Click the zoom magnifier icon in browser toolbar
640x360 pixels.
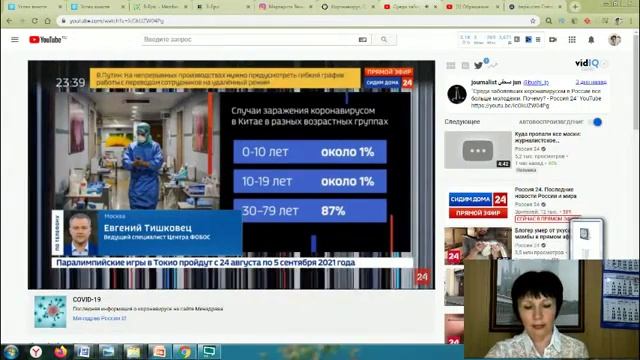point(549,20)
